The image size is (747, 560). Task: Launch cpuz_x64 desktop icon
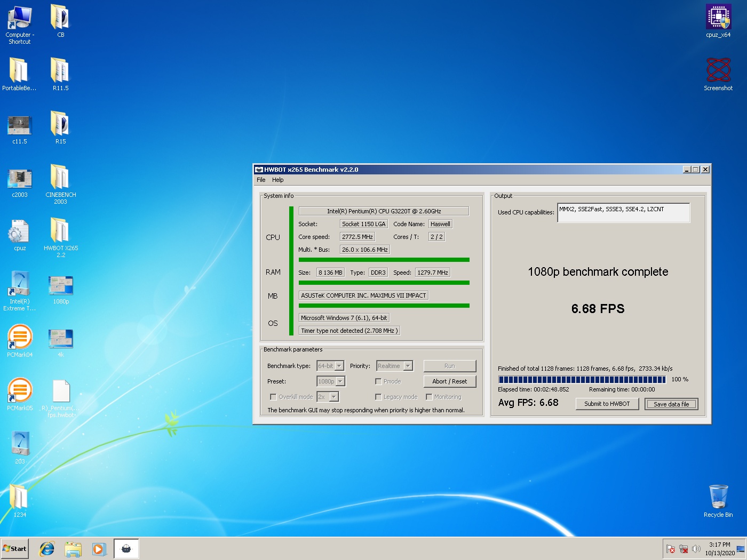click(718, 21)
